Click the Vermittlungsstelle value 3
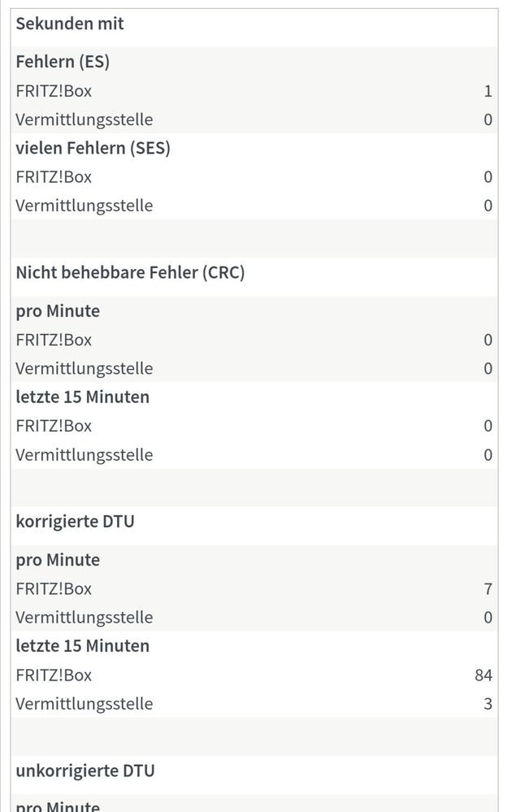507x812 pixels. [x=487, y=704]
